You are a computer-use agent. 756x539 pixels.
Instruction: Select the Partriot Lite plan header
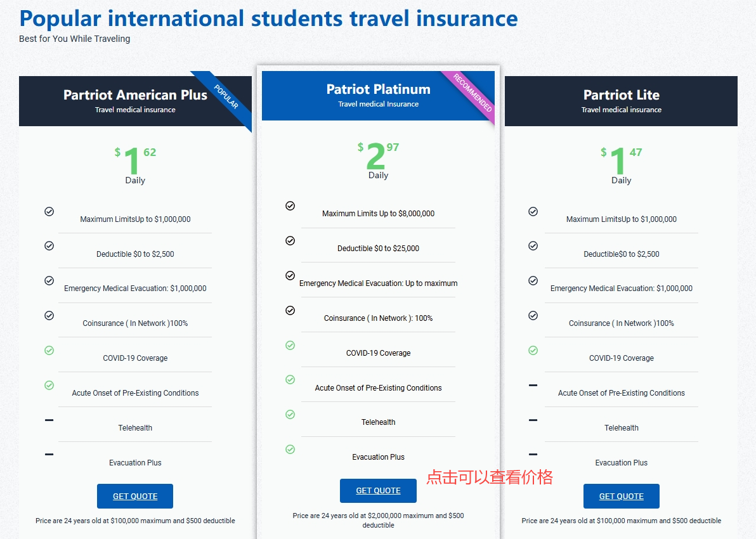pos(621,101)
